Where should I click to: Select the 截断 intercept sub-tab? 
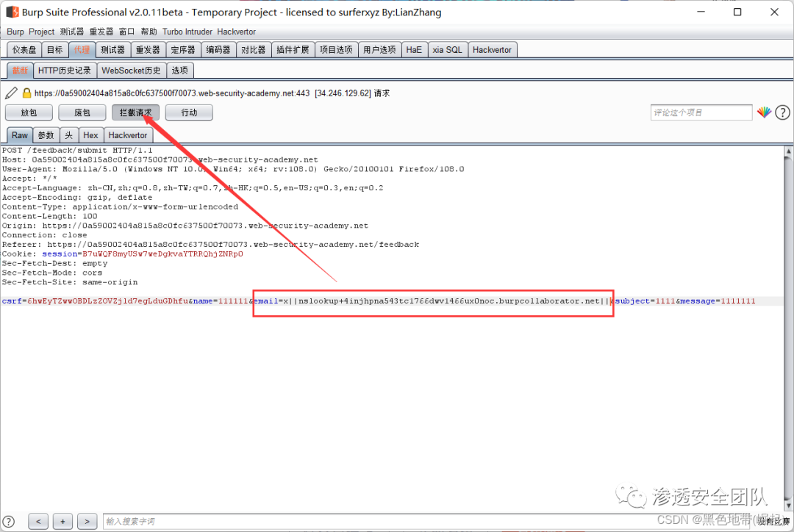tap(21, 71)
